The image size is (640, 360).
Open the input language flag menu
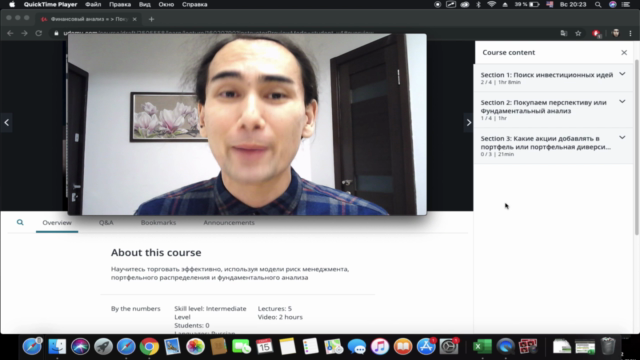coord(549,4)
